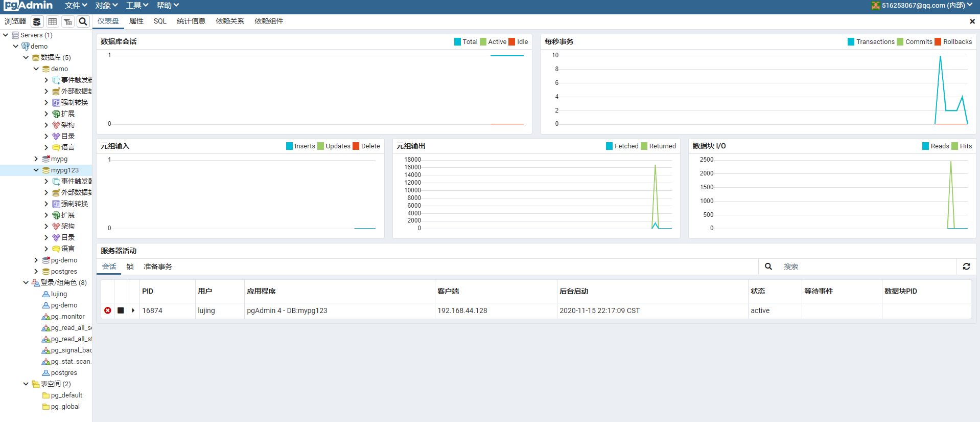The image size is (980, 422).
Task: Select the 架构 node under mypg123
Action: tap(68, 226)
